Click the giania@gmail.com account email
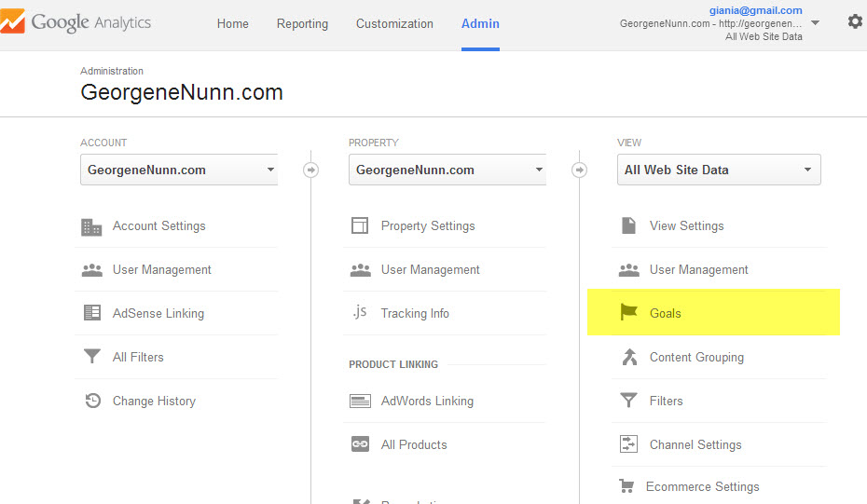The image size is (867, 504). point(756,10)
